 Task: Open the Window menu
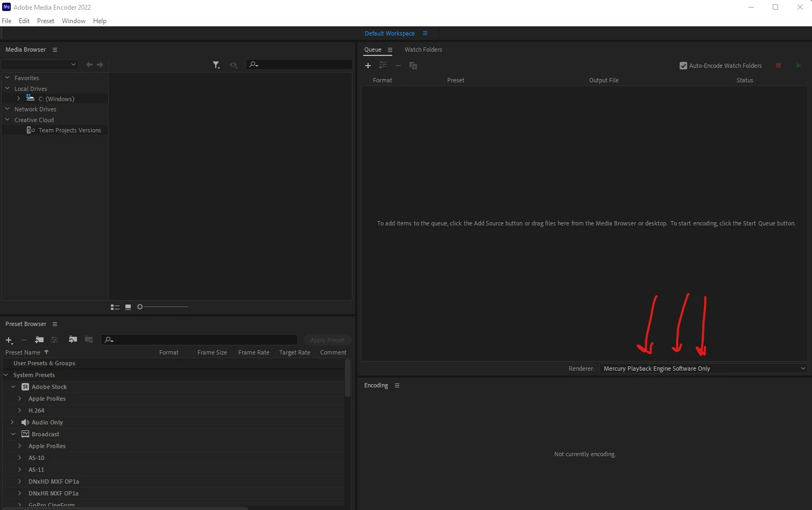(x=74, y=21)
